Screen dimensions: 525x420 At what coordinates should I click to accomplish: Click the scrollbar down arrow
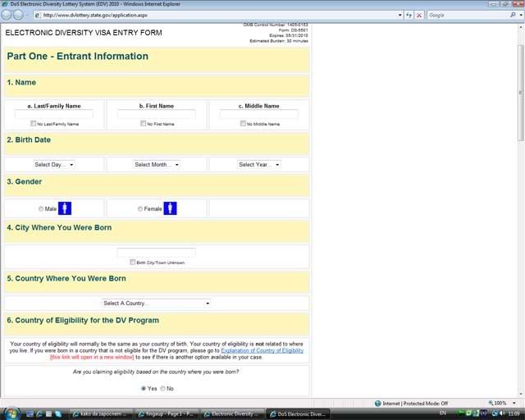(x=521, y=394)
